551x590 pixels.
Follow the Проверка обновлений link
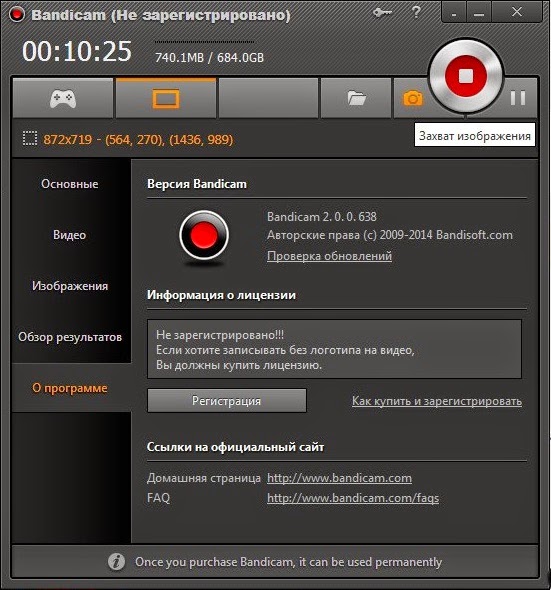point(329,256)
